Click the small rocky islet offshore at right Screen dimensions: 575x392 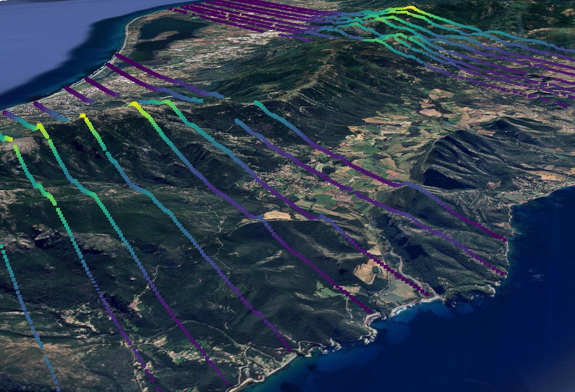coord(536,277)
